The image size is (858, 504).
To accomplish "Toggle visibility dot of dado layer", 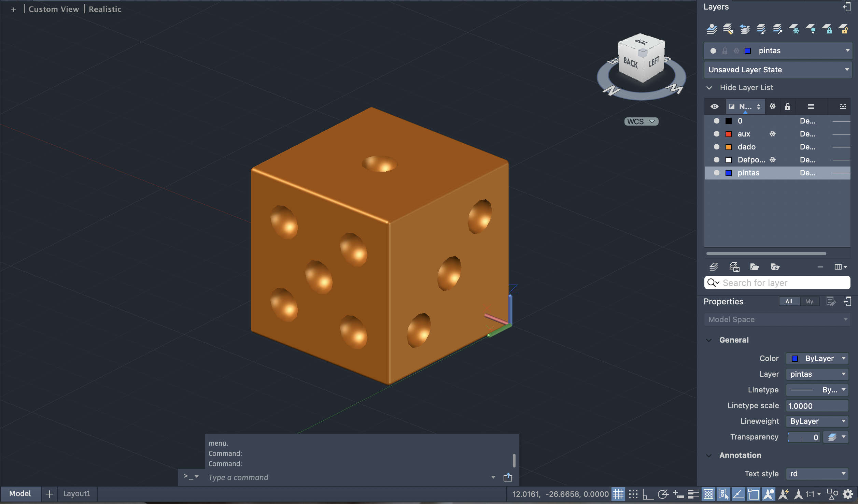I will [x=716, y=147].
